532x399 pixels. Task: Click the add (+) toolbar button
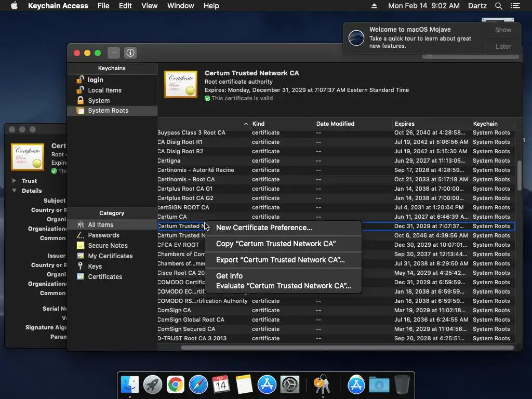(114, 53)
